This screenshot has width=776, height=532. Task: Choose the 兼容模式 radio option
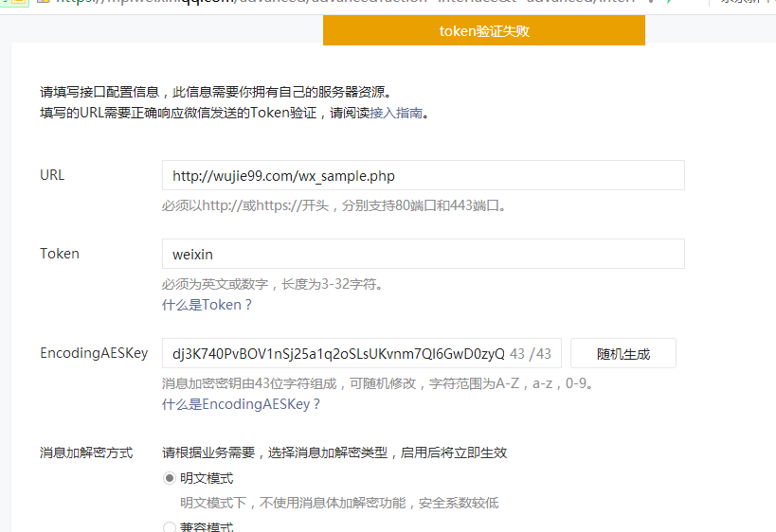coord(170,526)
